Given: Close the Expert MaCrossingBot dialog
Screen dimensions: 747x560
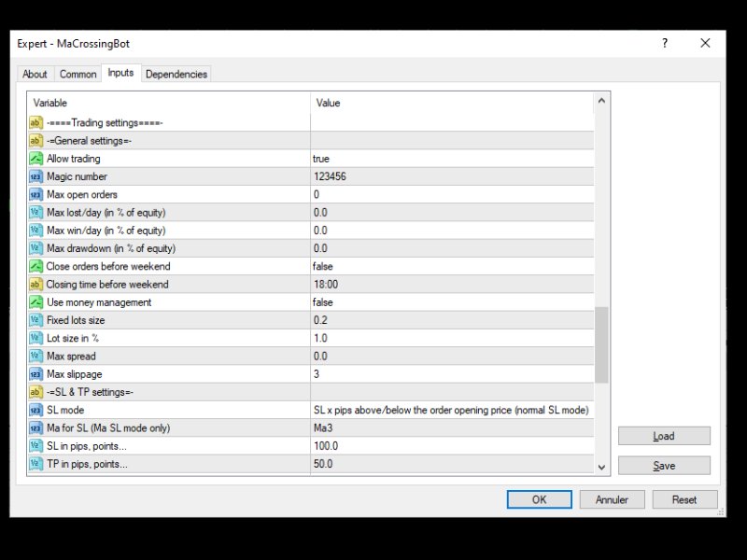Looking at the screenshot, I should click(x=706, y=43).
